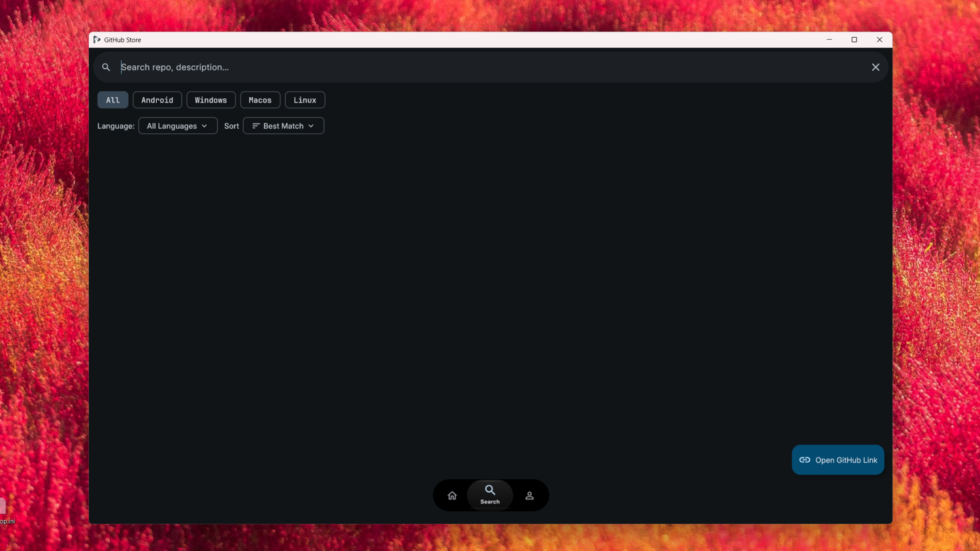Clear the search field with X icon

875,67
